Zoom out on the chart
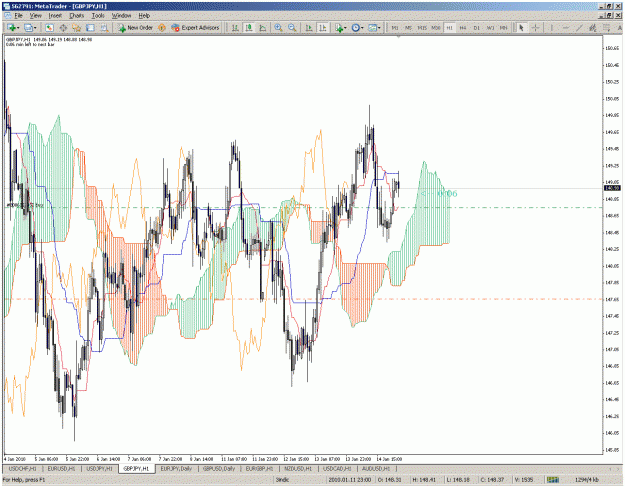625x486 pixels. click(292, 28)
